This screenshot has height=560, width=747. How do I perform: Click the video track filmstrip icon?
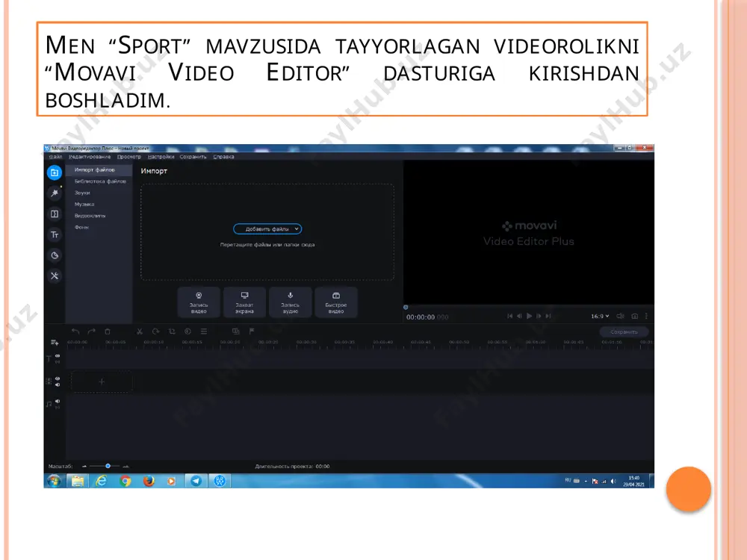coord(49,382)
